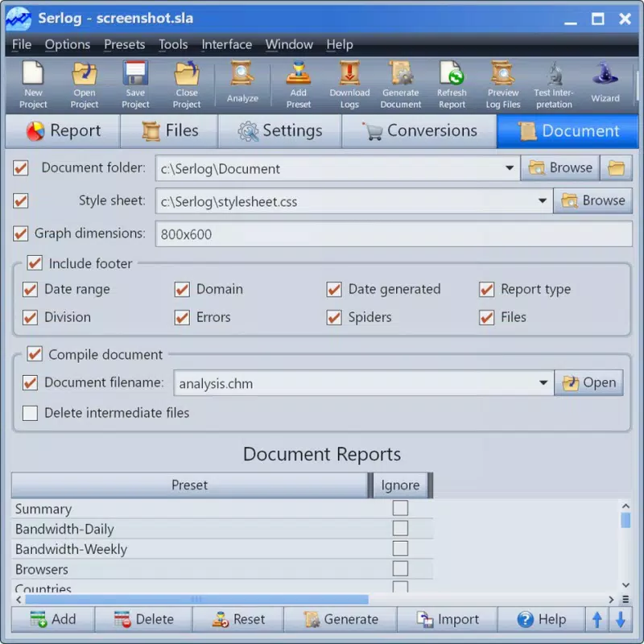
Task: Click the Graph dimensions input field
Action: (394, 233)
